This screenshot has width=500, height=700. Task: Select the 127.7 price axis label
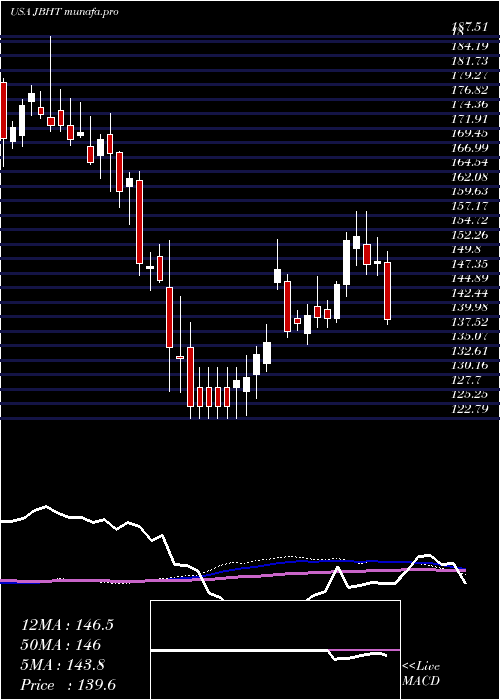tap(467, 379)
